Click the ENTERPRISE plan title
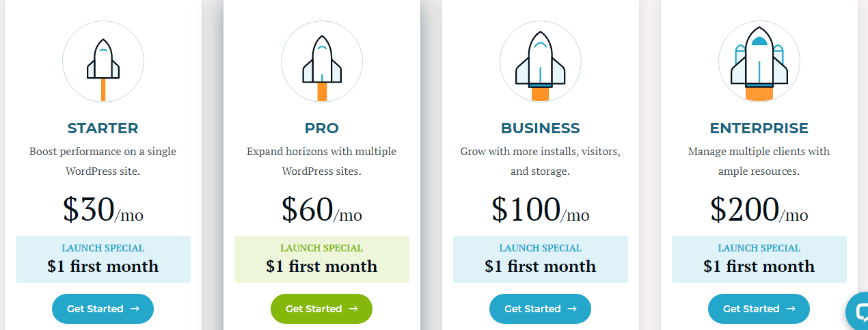 759,128
